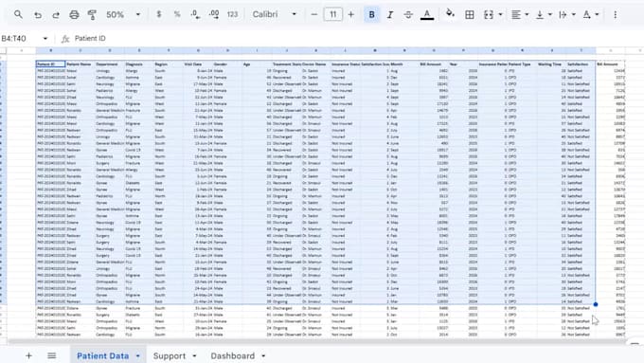Open the Support tab options arrow

pyautogui.click(x=194, y=356)
